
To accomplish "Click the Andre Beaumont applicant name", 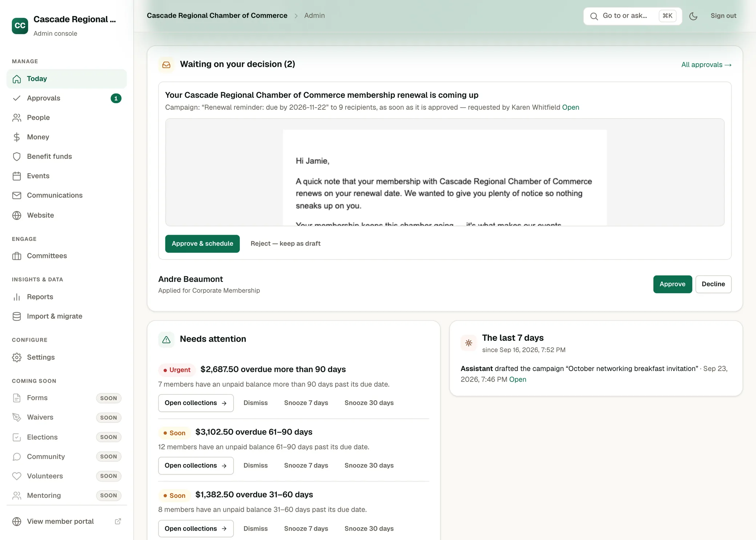I will (x=190, y=279).
